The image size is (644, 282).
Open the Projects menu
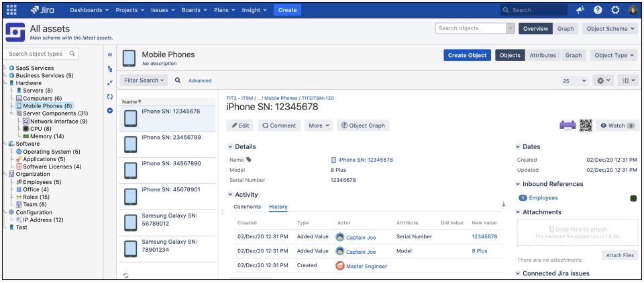[129, 10]
